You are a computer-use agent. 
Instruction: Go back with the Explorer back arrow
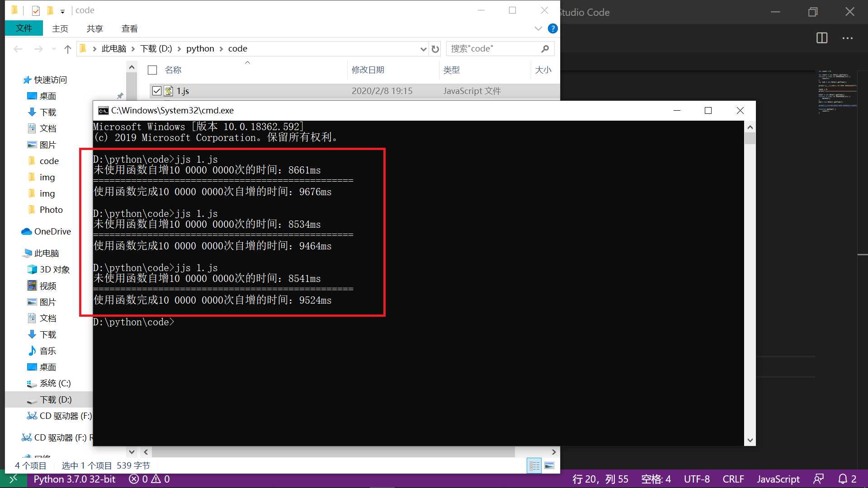18,49
